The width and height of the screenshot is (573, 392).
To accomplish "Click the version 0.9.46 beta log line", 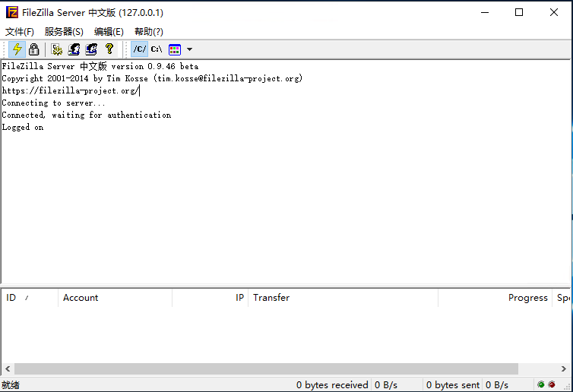I will (100, 66).
